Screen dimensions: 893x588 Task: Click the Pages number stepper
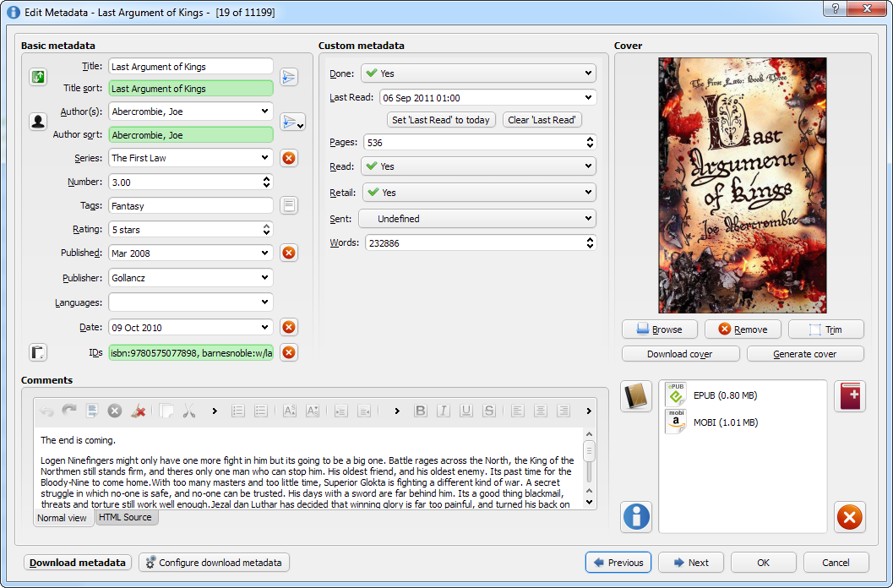pos(590,142)
